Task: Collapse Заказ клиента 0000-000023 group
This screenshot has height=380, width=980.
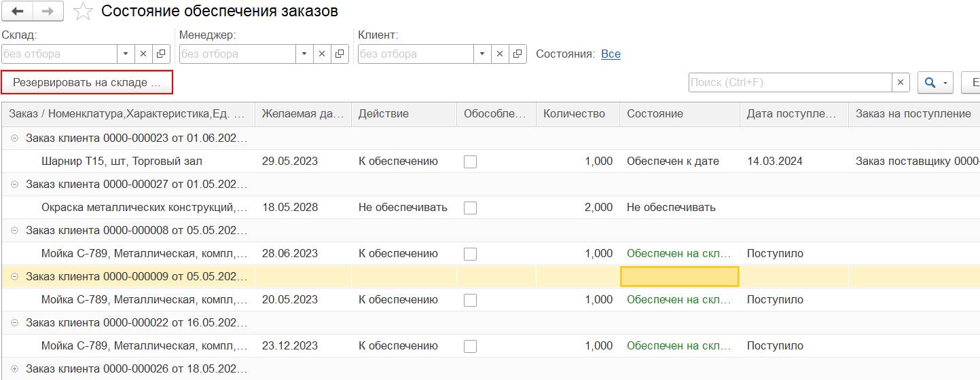Action: point(15,138)
